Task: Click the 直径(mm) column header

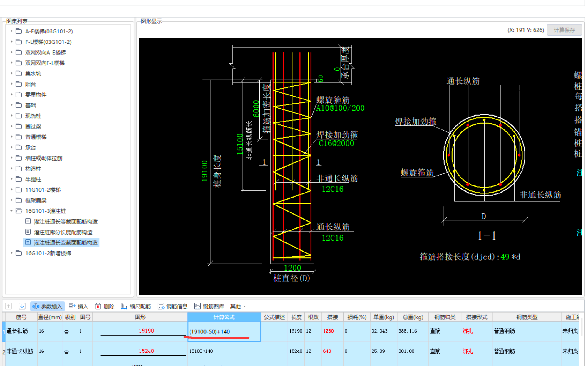Action: [x=50, y=317]
